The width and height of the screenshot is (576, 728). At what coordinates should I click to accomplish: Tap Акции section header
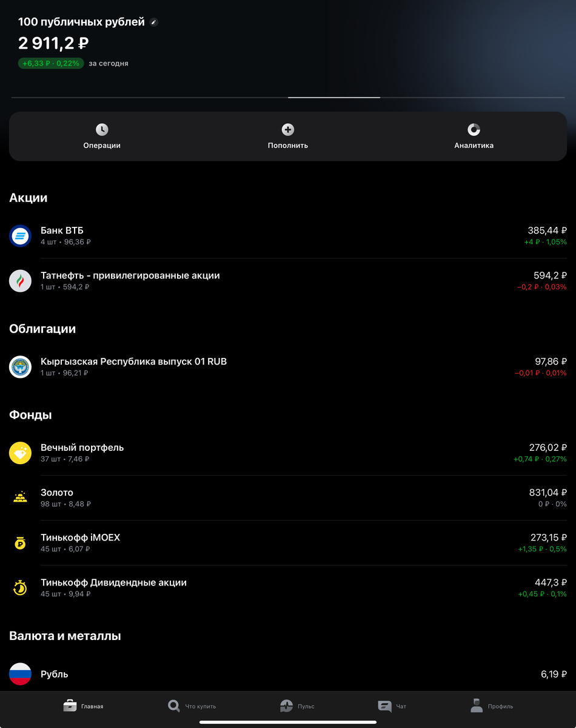click(x=28, y=198)
